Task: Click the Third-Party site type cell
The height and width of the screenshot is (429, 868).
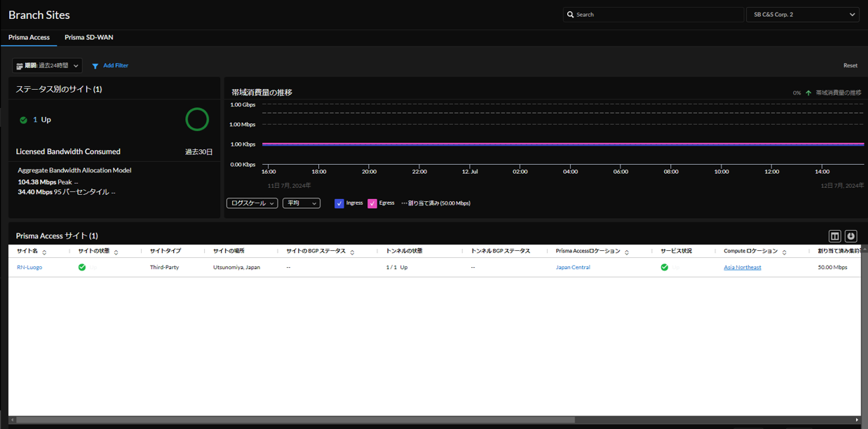Action: [x=164, y=267]
